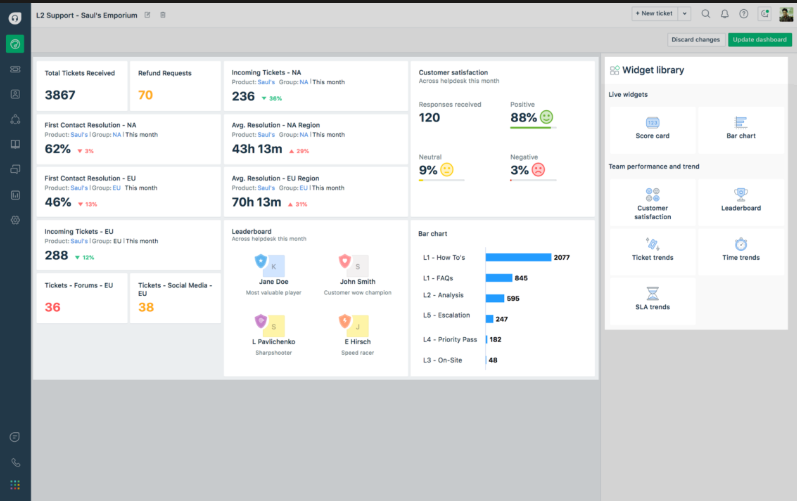This screenshot has height=501, width=797.
Task: Open the tickets icon in the sidebar
Action: (15, 69)
